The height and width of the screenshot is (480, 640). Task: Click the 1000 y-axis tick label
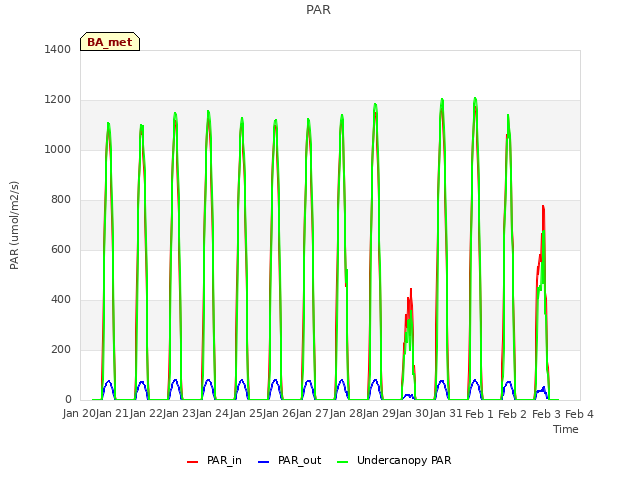coord(58,149)
